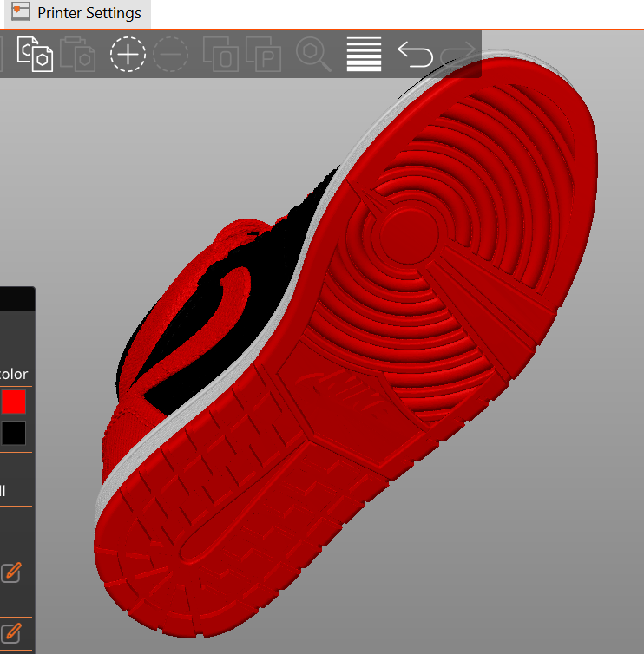644x654 pixels.
Task: Click the overlapping squares icon marked O
Action: (220, 55)
